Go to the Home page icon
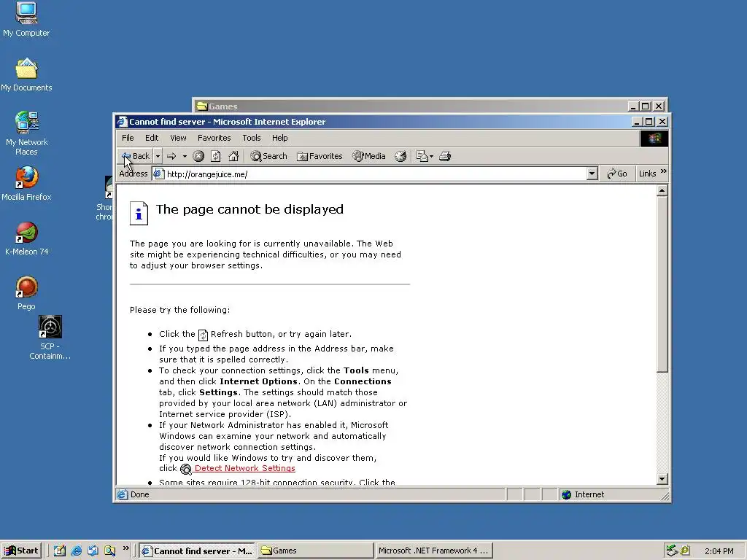This screenshot has width=747, height=560. [x=233, y=156]
